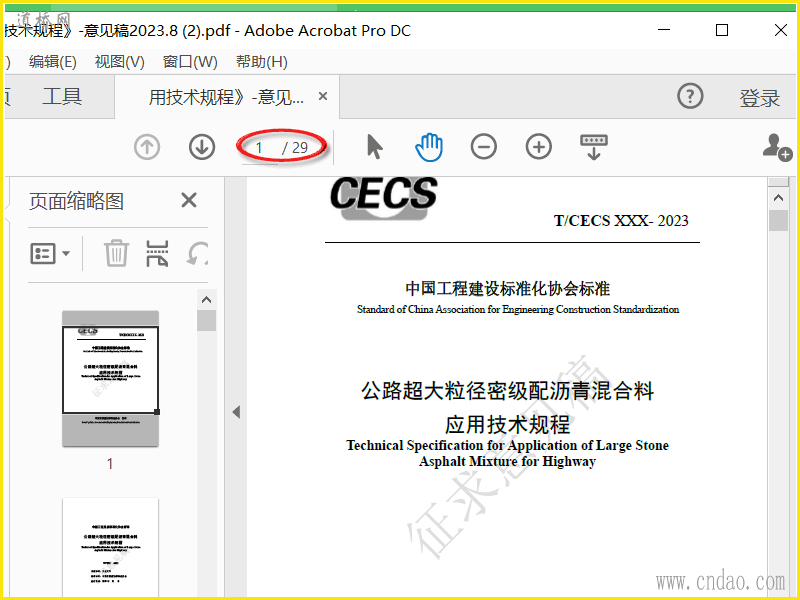
Task: Select the page 2 thumbnail
Action: 110,546
